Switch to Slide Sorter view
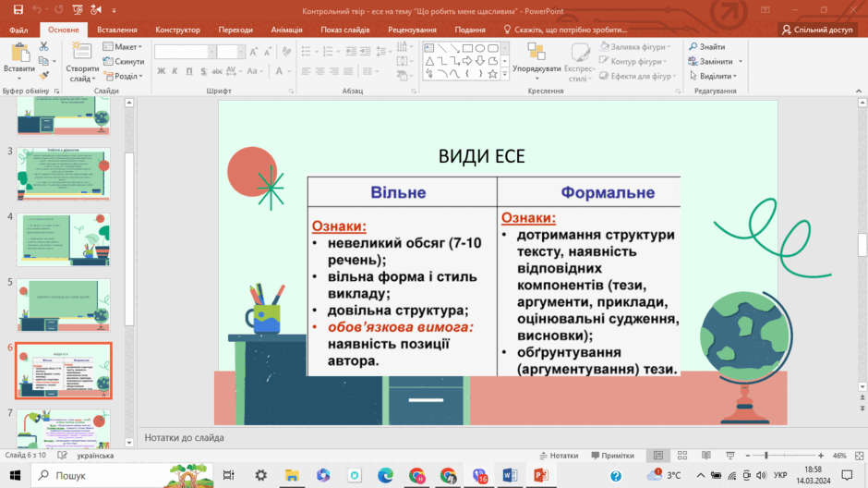868x488 pixels. (x=682, y=456)
